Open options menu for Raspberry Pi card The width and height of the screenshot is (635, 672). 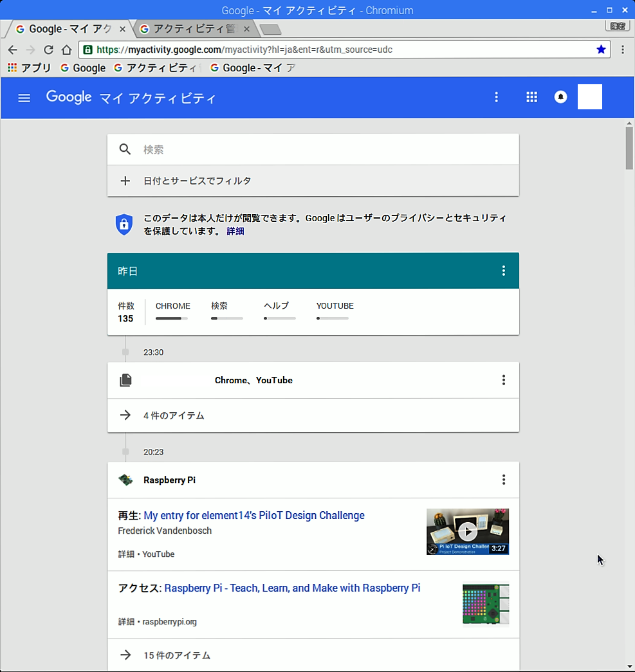pyautogui.click(x=503, y=479)
